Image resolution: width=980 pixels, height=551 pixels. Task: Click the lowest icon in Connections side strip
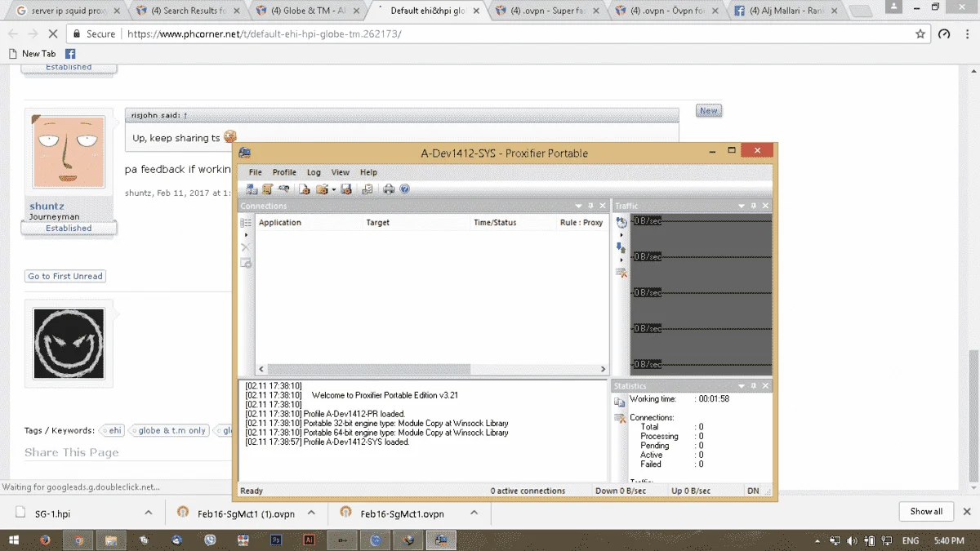coord(246,263)
